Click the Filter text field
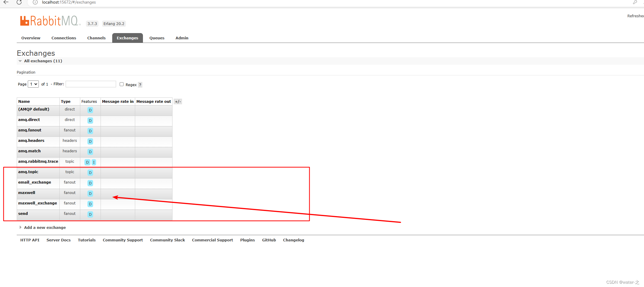Viewport: 644px width, 287px height. pyautogui.click(x=91, y=84)
